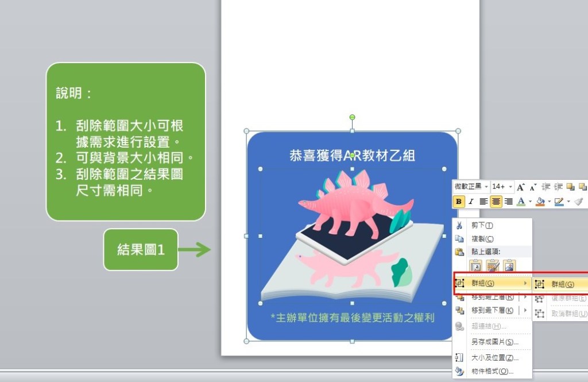Click the Format Painter brush icon

tap(578, 202)
